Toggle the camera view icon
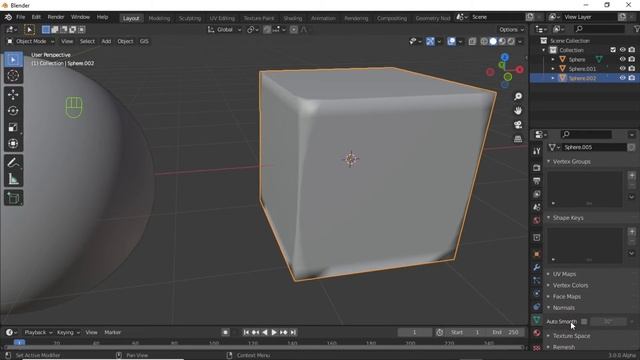 point(518,125)
